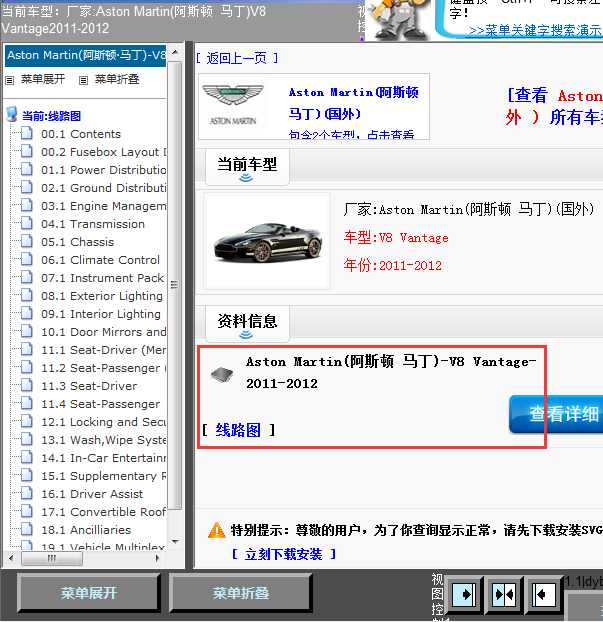
Task: Click 查看 Aston 所有车型 link on right
Action: [555, 106]
